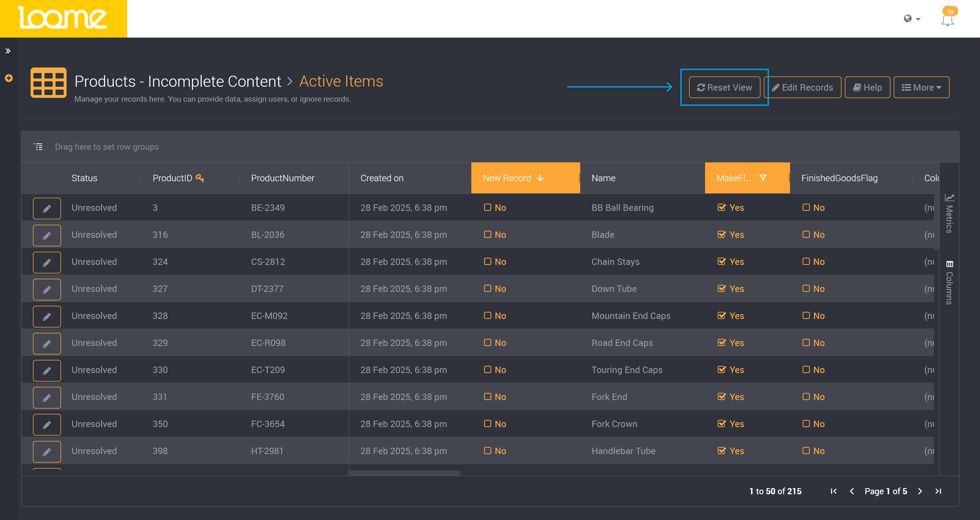
Task: Edit the Mountain End Caps row pencil
Action: [x=47, y=316]
